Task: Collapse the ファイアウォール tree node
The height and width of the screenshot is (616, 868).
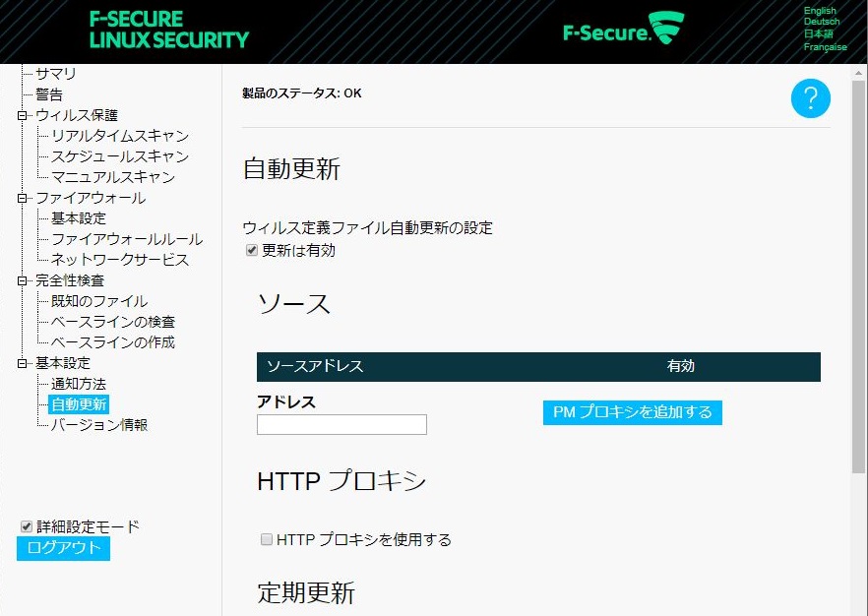Action: (22, 198)
